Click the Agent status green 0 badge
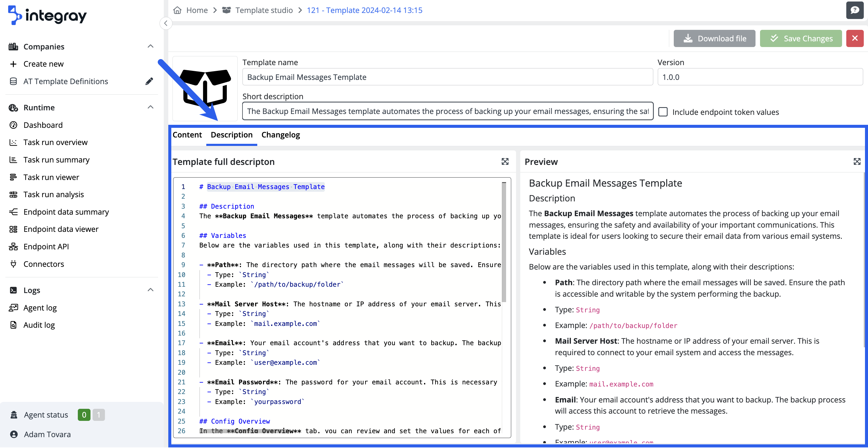This screenshot has height=448, width=868. (84, 415)
